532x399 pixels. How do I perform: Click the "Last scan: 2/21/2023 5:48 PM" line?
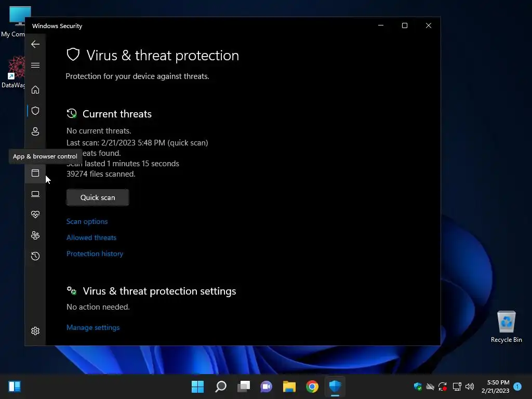[x=137, y=142]
